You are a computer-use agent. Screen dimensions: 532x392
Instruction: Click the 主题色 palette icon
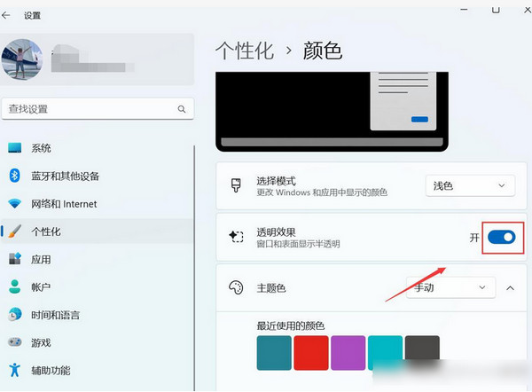coord(236,288)
